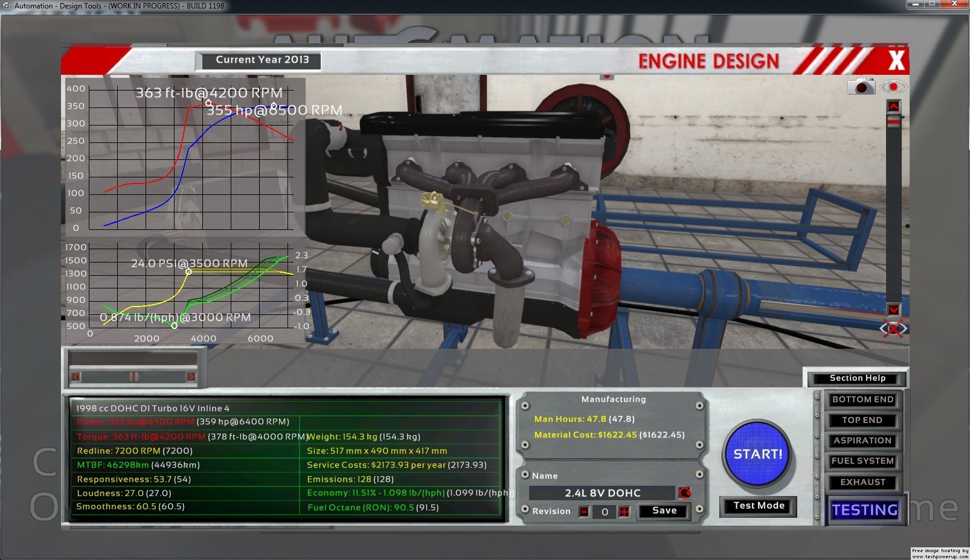Switch to the Fuel System section
The width and height of the screenshot is (970, 560).
tap(862, 461)
